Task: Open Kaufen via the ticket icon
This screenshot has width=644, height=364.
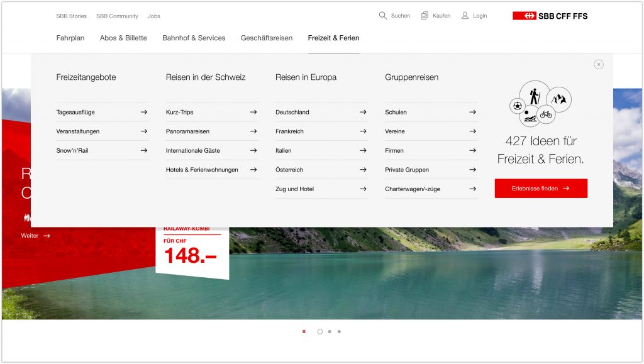Action: (x=425, y=15)
